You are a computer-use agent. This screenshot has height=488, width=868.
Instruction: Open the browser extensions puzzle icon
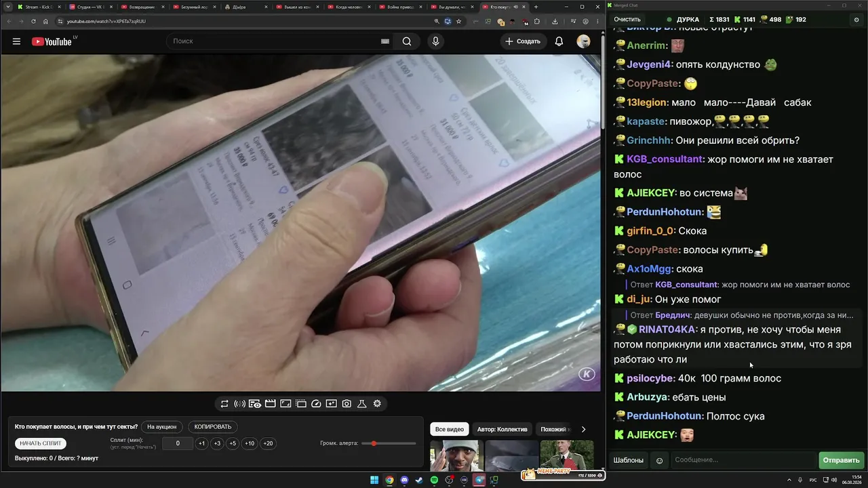pos(537,21)
